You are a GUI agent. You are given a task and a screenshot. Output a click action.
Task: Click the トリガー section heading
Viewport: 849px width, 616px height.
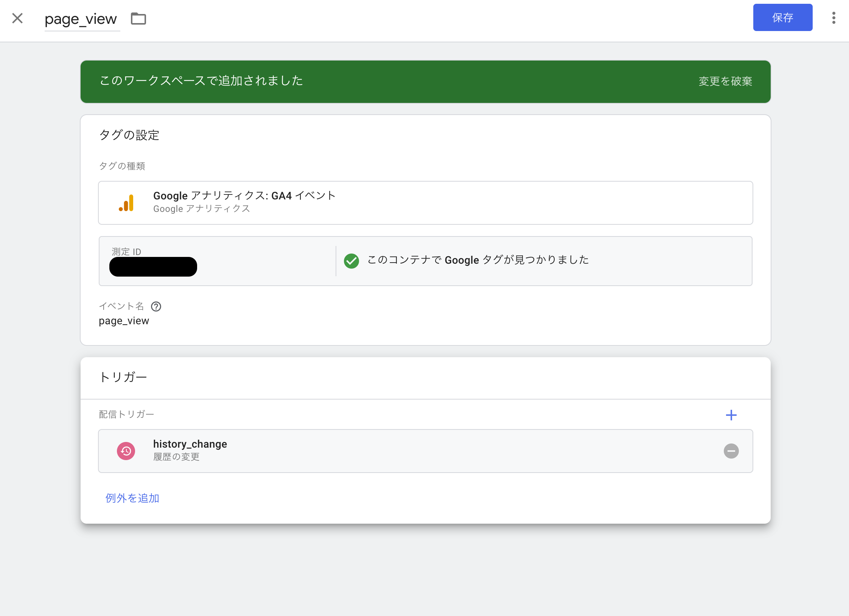[x=123, y=377]
